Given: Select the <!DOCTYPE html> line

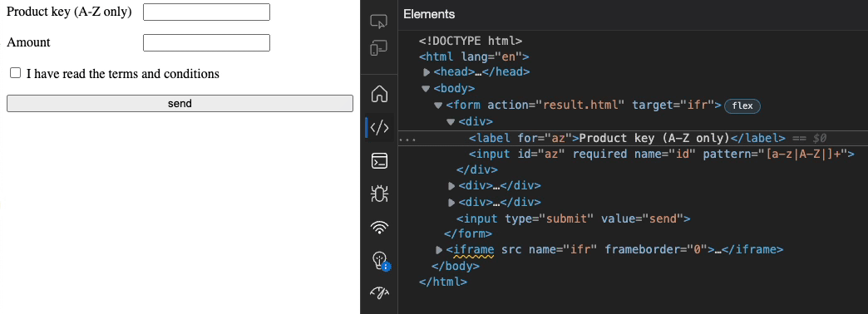Looking at the screenshot, I should pyautogui.click(x=471, y=41).
